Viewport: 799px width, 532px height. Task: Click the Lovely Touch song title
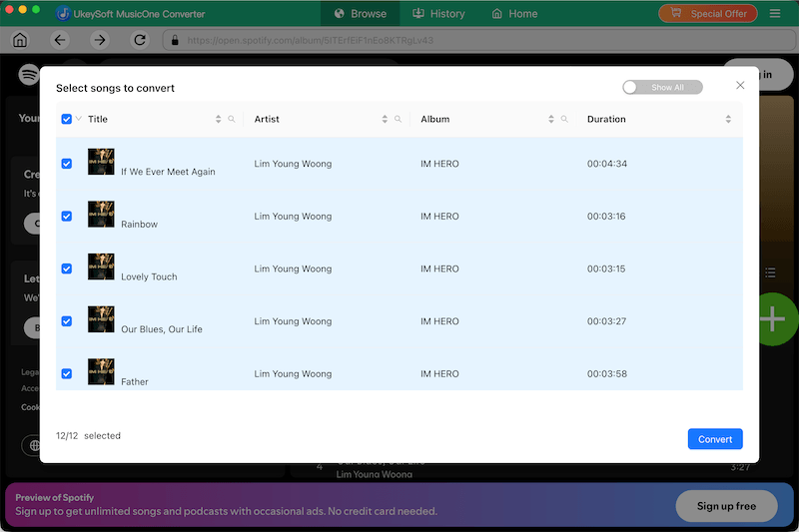click(149, 276)
